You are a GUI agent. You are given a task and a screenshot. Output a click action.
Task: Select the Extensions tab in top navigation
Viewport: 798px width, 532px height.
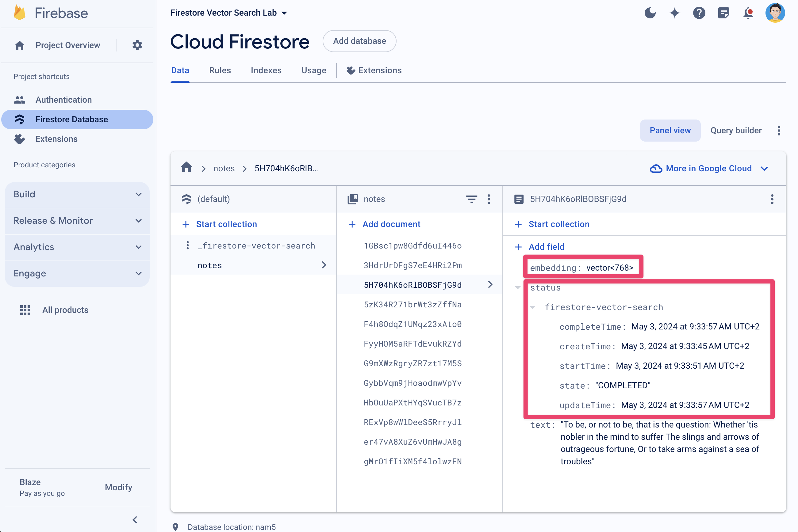coord(374,70)
